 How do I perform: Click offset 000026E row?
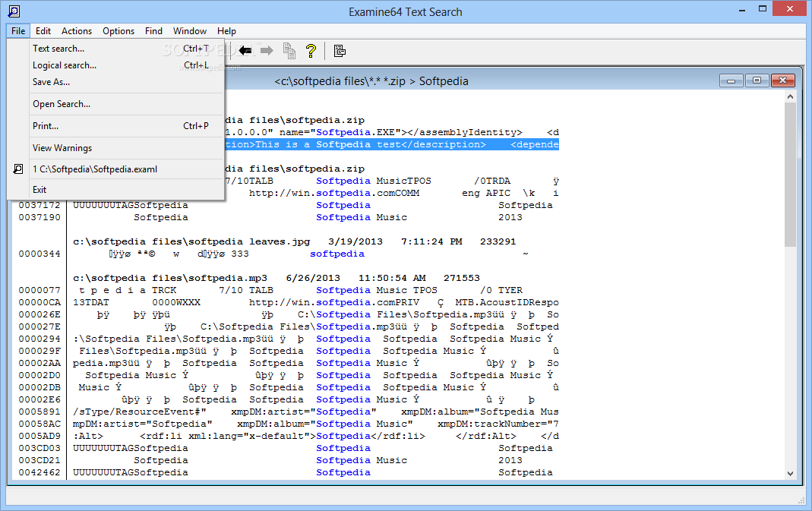(39, 315)
